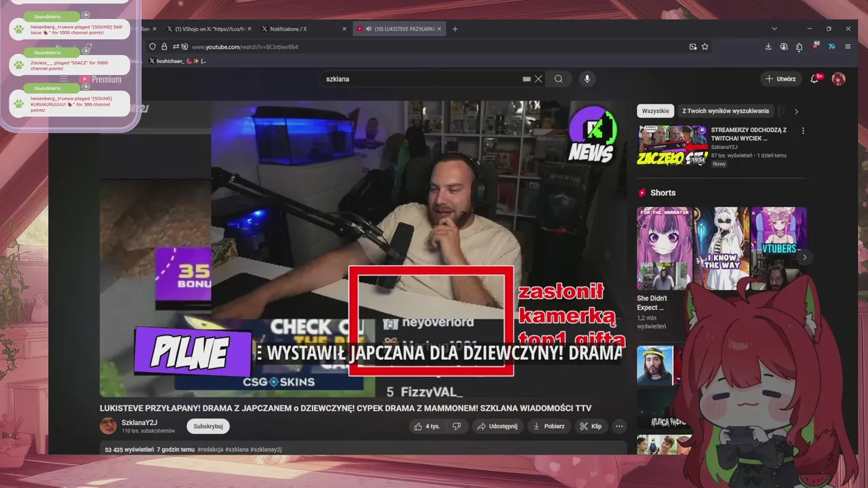Open the on-screen keyboard icon in search
The width and height of the screenshot is (868, 488).
pyautogui.click(x=526, y=79)
